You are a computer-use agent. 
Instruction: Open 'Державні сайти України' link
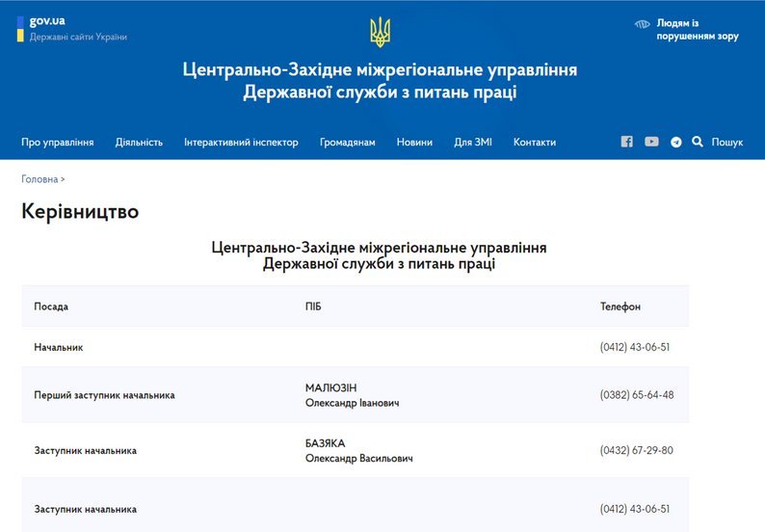78,37
